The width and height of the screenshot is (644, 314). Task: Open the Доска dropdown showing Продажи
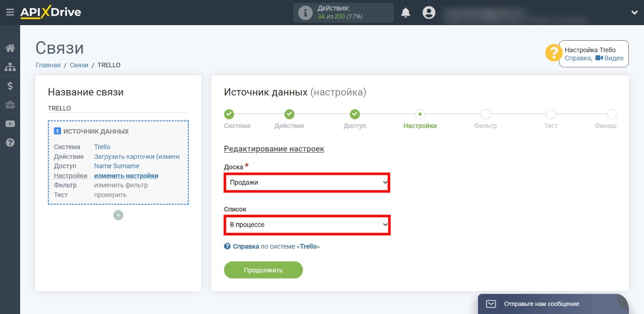307,183
